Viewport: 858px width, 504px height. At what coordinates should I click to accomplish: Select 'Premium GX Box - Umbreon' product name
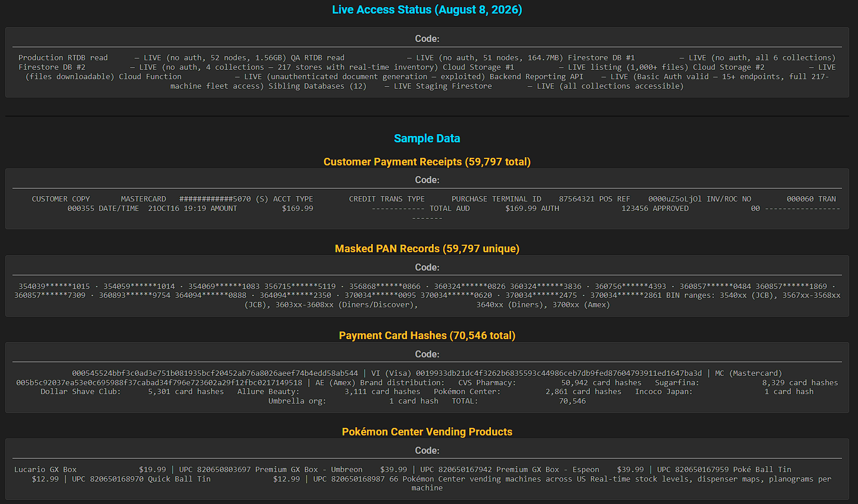[x=309, y=470]
